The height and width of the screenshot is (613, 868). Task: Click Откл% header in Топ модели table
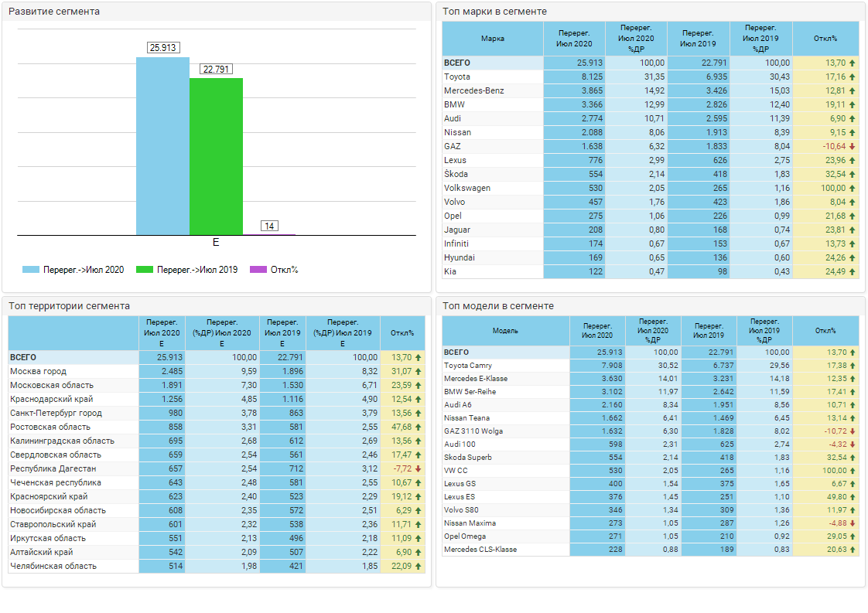tap(825, 331)
